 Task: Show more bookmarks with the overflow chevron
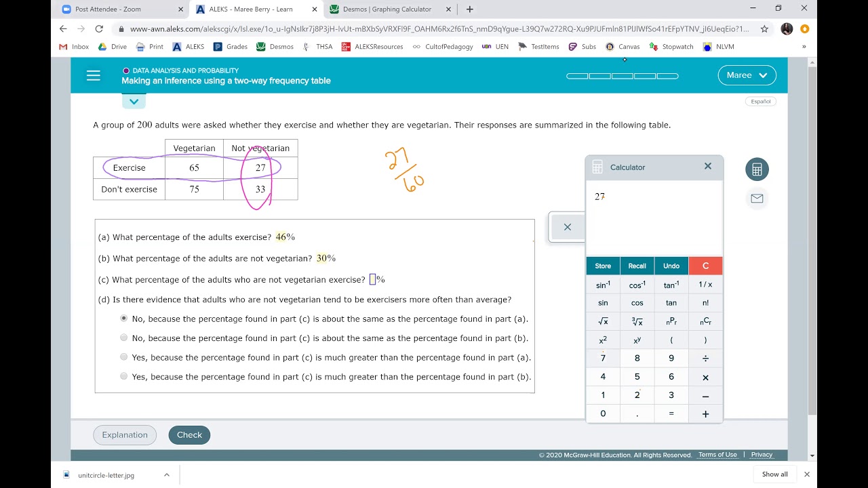(x=804, y=47)
